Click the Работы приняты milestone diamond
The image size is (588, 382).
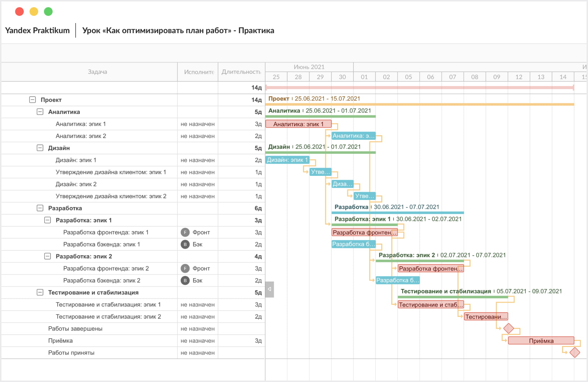point(575,352)
